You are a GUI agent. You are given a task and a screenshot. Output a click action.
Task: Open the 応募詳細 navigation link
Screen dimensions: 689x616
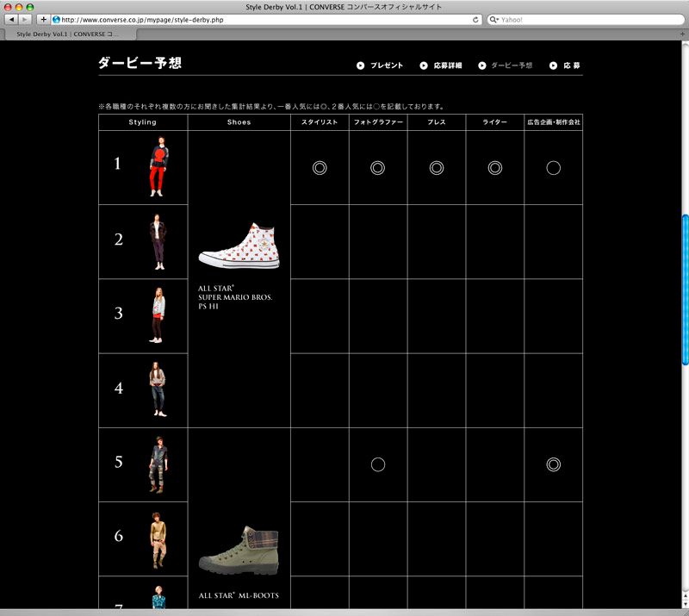443,65
